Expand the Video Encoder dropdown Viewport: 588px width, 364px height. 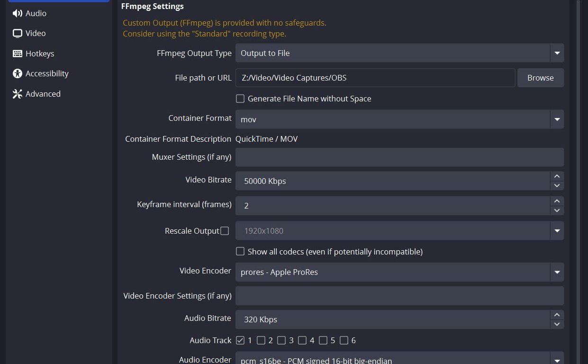[x=557, y=272]
